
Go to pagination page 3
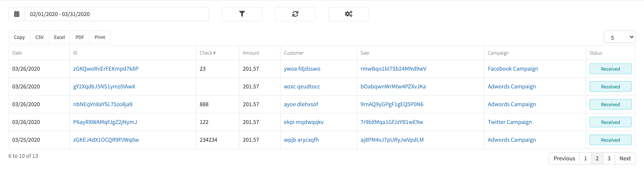609,158
